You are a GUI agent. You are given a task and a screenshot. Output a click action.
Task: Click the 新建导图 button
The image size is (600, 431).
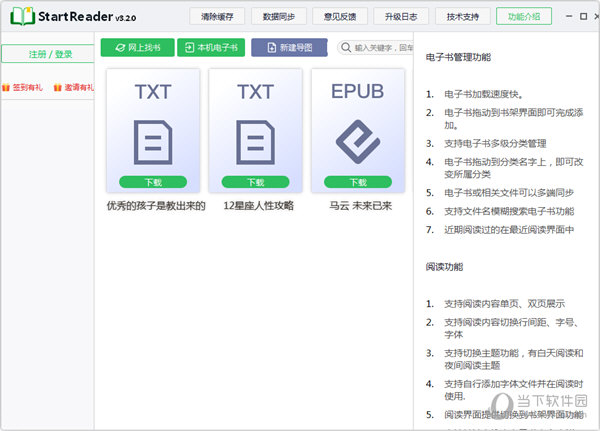click(289, 47)
